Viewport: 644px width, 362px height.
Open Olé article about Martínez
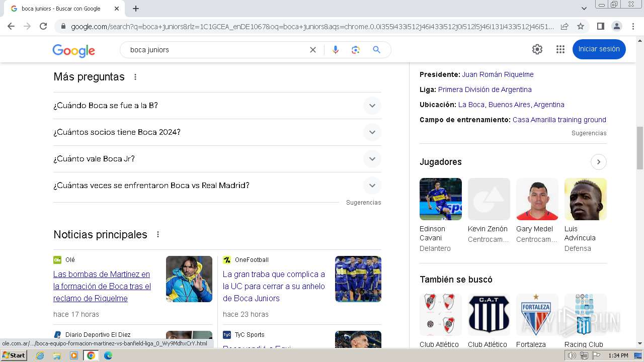click(x=102, y=286)
